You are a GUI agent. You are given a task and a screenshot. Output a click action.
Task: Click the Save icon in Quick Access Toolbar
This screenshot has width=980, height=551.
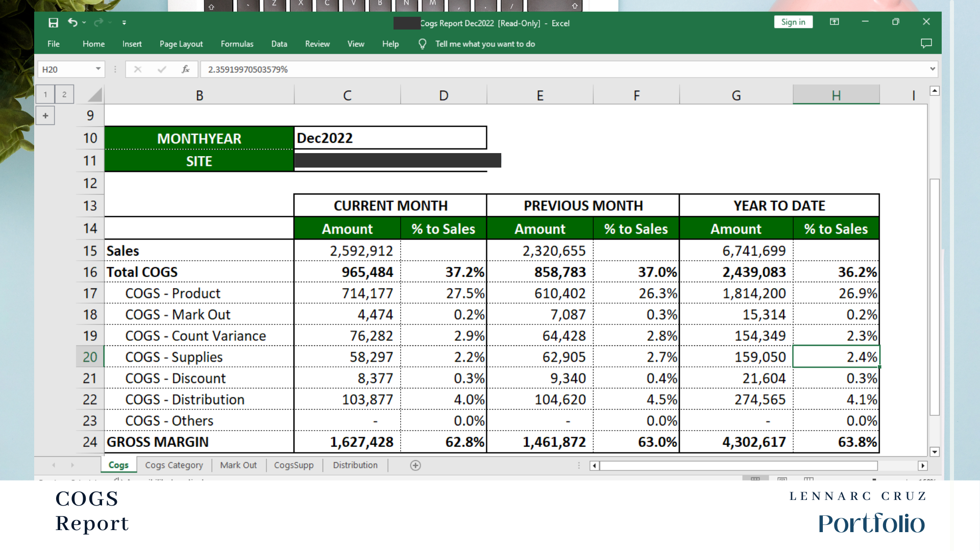click(53, 22)
